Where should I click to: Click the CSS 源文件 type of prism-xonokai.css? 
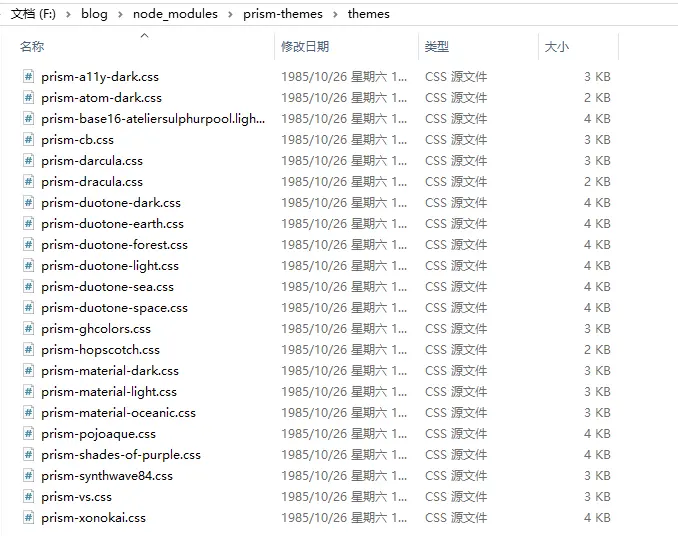(x=456, y=518)
